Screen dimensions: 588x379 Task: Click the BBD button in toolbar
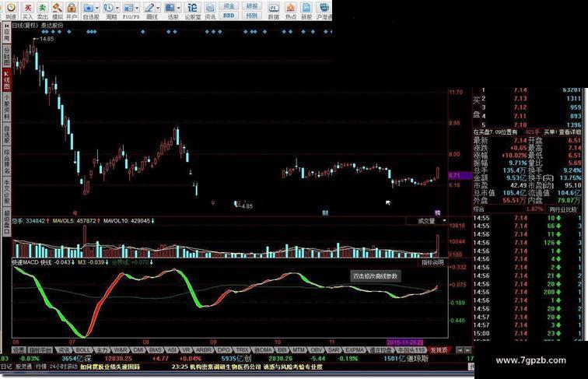(229, 16)
